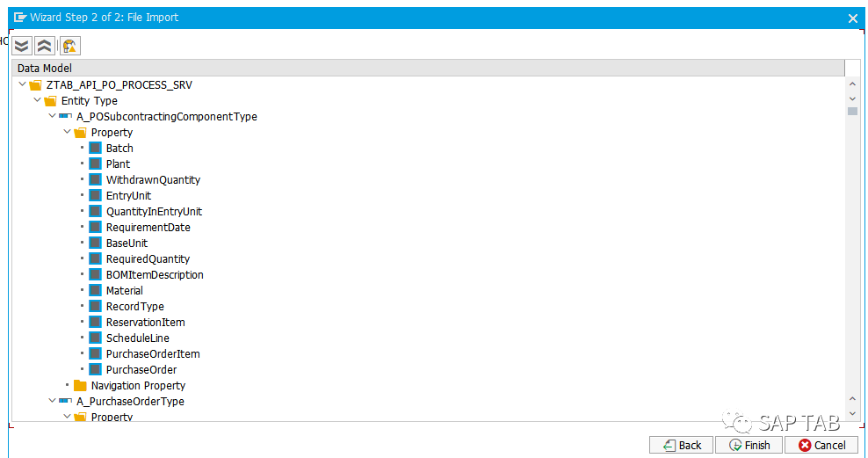Click the ZTAB_API_PO_PROCESS_SRV folder icon
The width and height of the screenshot is (868, 458).
(35, 84)
